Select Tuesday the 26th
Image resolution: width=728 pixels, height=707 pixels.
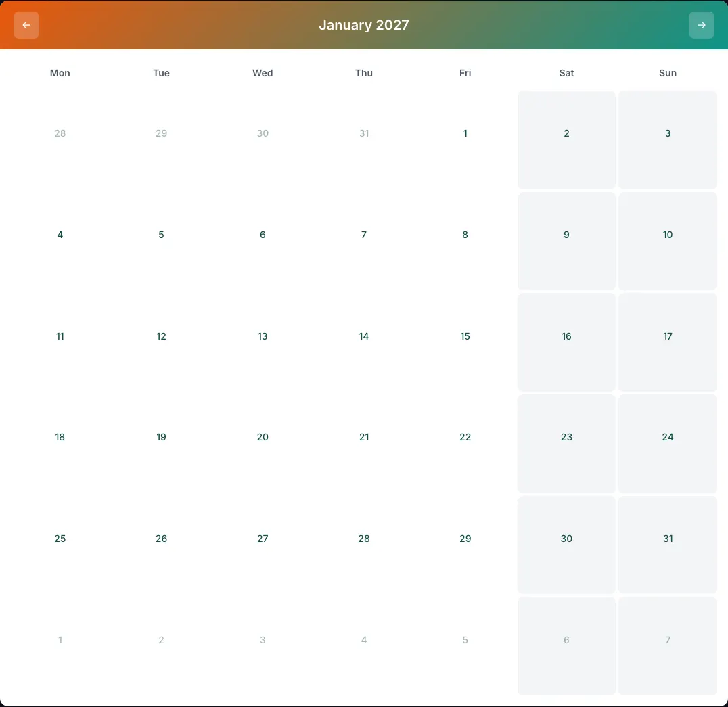tap(161, 545)
